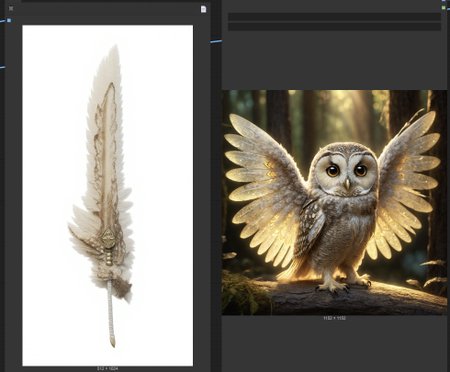Click empty header area of the left node
The height and width of the screenshot is (372, 450).
click(107, 9)
